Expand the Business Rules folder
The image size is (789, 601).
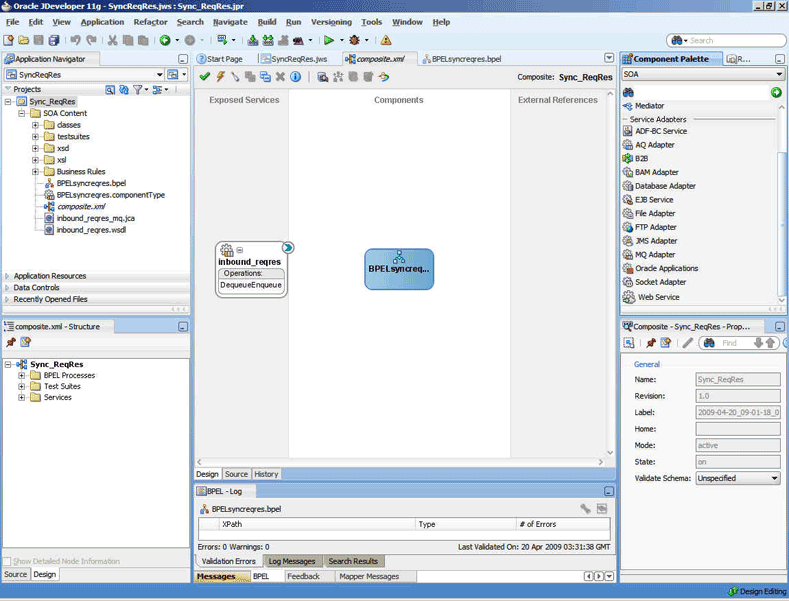pos(35,171)
